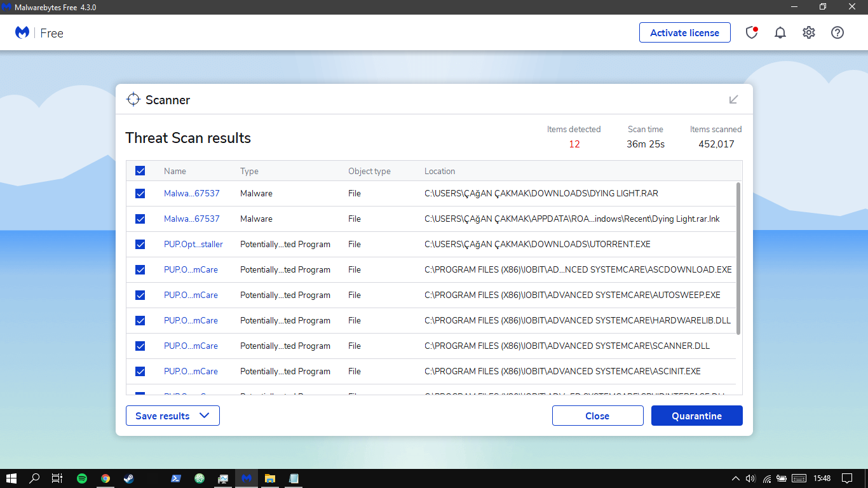Sort results by the Type column header
This screenshot has width=868, height=488.
(249, 171)
